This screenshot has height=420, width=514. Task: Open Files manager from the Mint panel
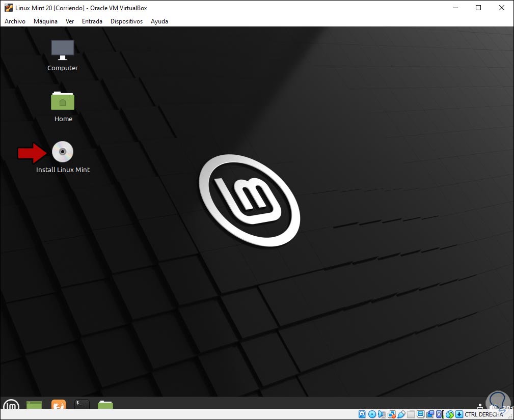[x=105, y=405]
